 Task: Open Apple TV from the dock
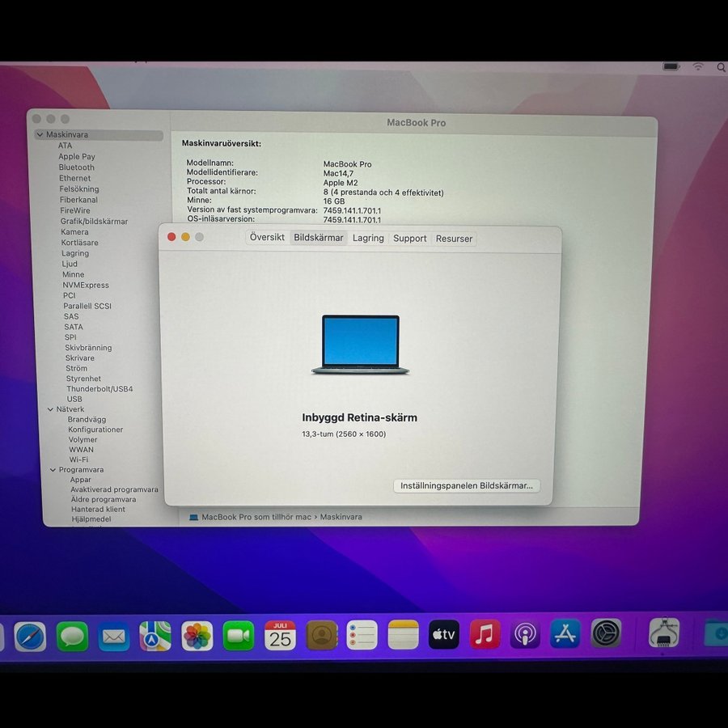pos(444,634)
